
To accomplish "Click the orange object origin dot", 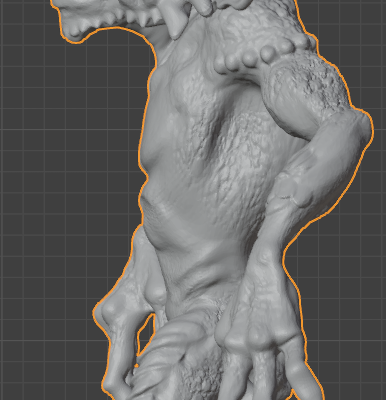I will (136, 366).
